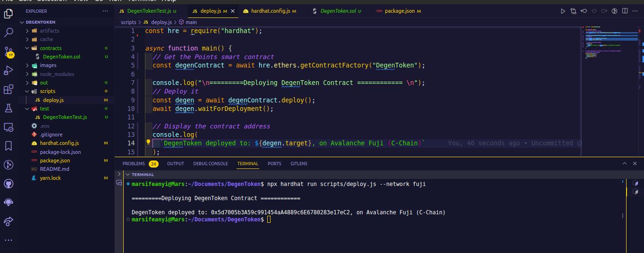Viewport: 644px width, 253px height.
Task: Open changes with previous revision icon
Action: click(584, 11)
